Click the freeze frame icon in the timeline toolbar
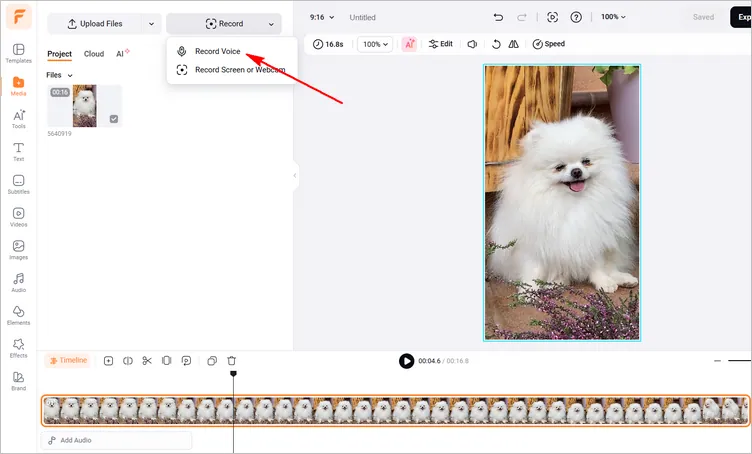This screenshot has width=752, height=454. tap(166, 361)
